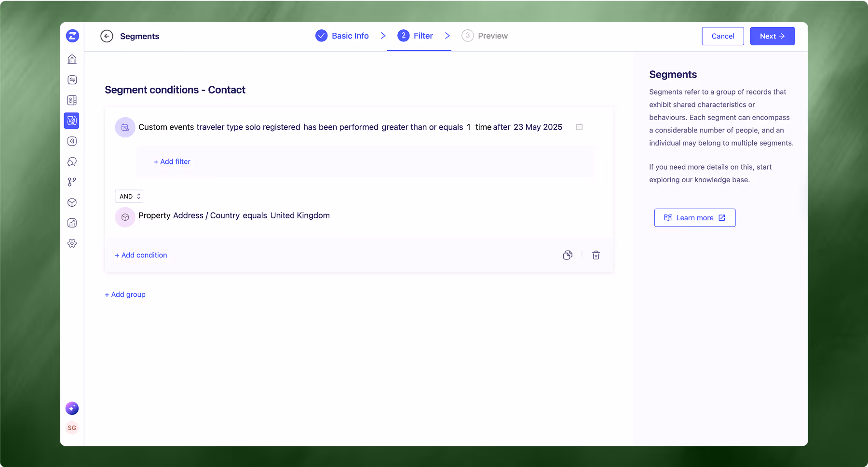868x467 pixels.
Task: Delete the condition group with trash icon
Action: coord(596,255)
